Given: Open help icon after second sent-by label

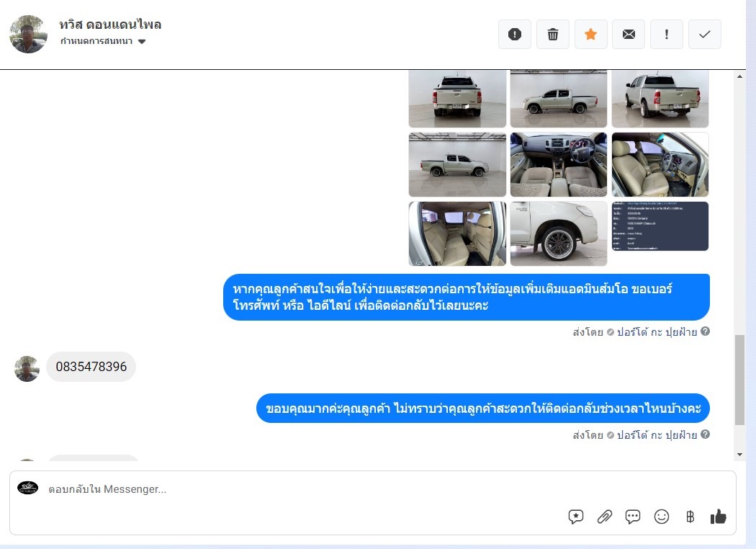Looking at the screenshot, I should [x=705, y=434].
